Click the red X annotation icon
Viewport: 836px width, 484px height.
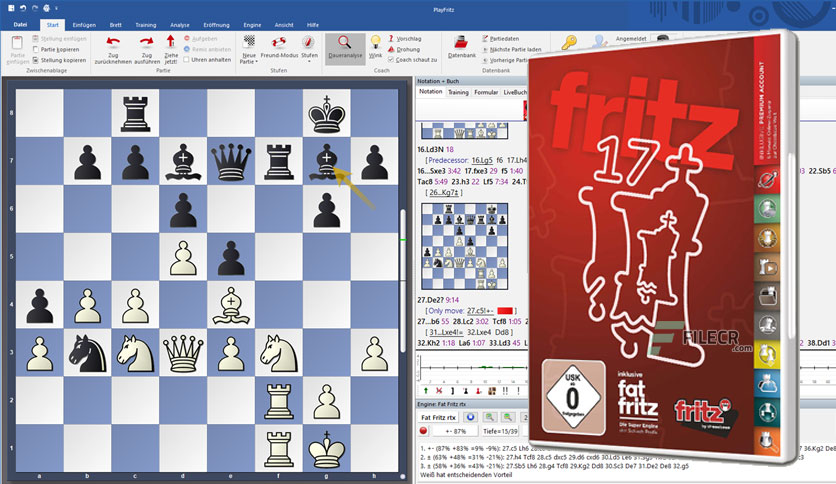click(x=439, y=391)
